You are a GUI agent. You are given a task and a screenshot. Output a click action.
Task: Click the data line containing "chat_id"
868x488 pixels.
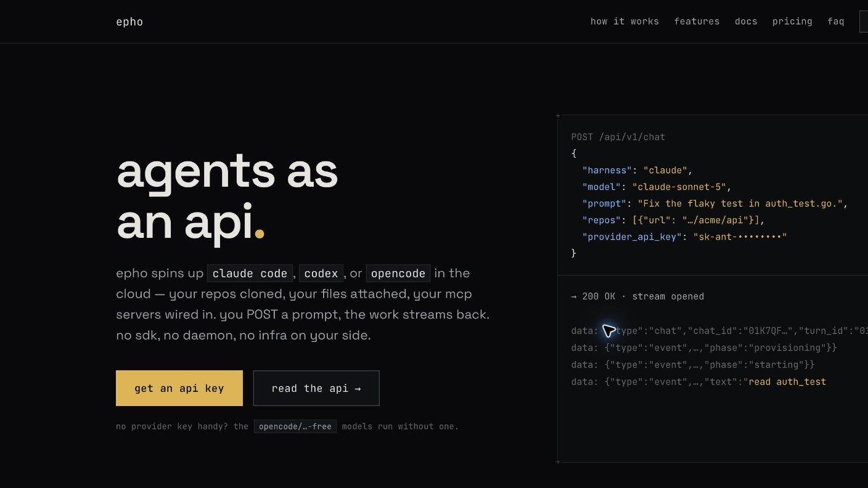tap(719, 331)
